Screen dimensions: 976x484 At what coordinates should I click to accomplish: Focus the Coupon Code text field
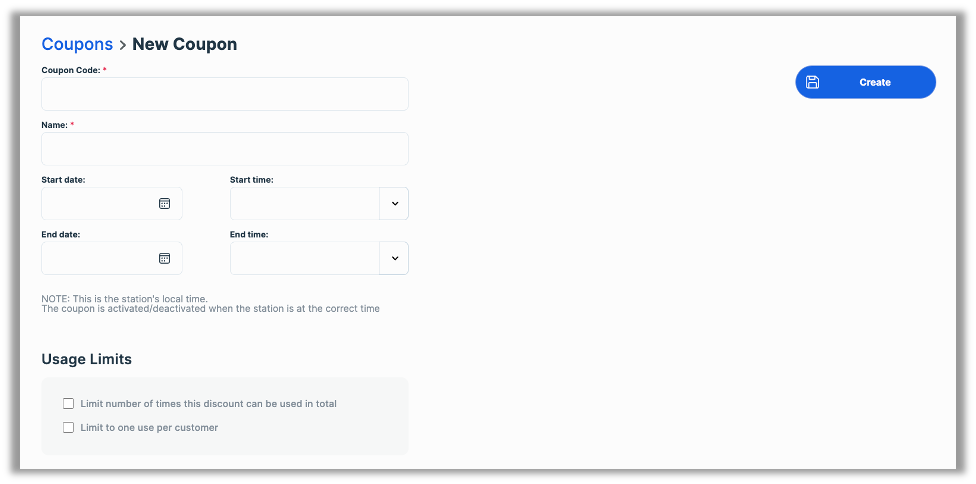click(x=224, y=94)
